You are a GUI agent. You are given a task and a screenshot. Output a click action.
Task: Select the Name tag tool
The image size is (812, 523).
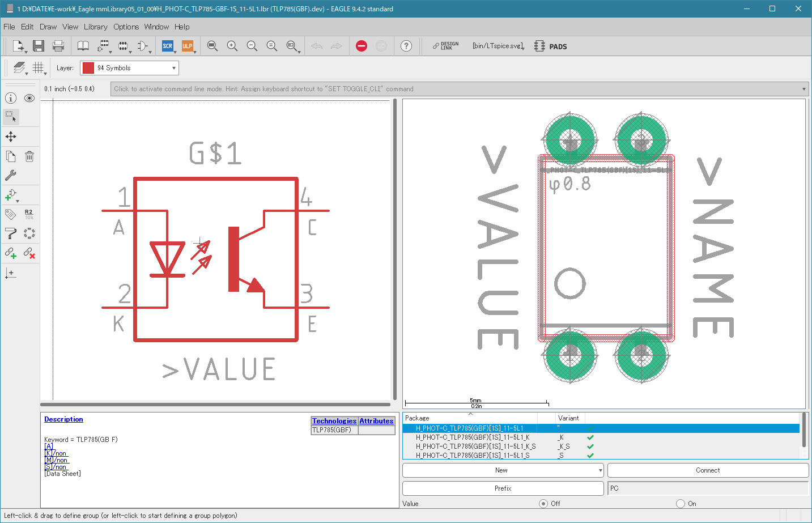(11, 214)
